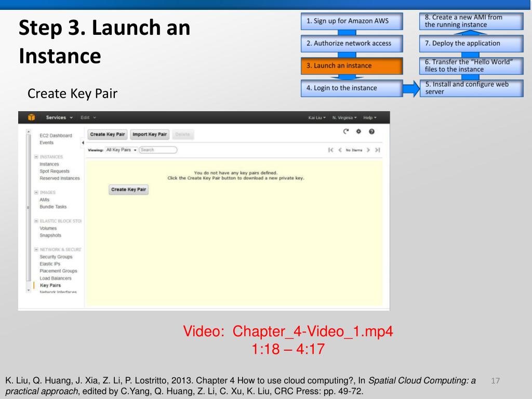The width and height of the screenshot is (532, 399).
Task: Click the "No Items" pagination label
Action: tap(354, 150)
